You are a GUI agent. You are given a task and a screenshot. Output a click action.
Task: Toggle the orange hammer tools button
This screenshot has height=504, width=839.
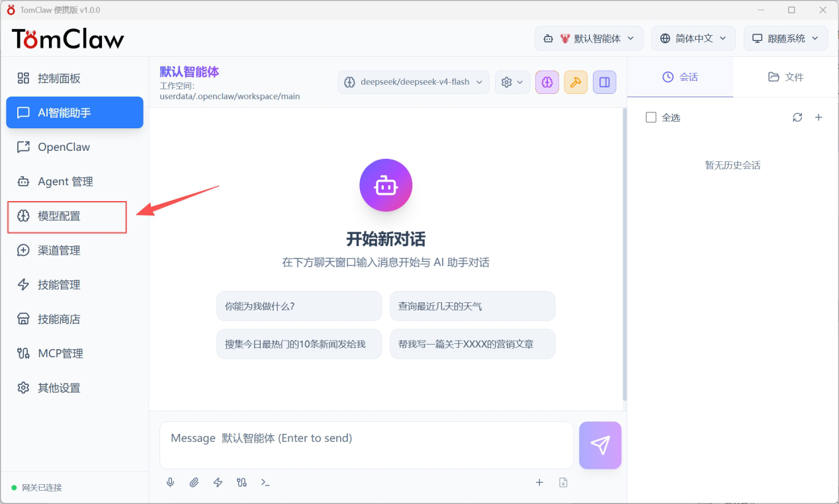[576, 82]
